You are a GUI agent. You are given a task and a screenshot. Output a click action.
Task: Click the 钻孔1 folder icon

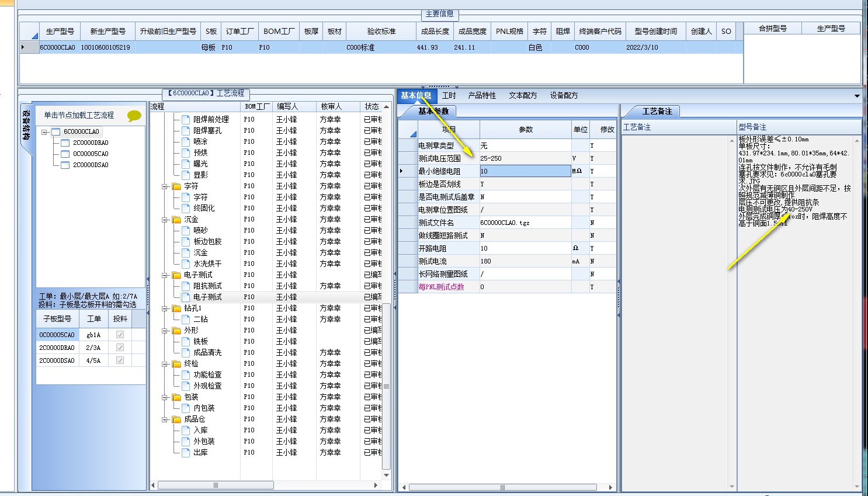[176, 308]
